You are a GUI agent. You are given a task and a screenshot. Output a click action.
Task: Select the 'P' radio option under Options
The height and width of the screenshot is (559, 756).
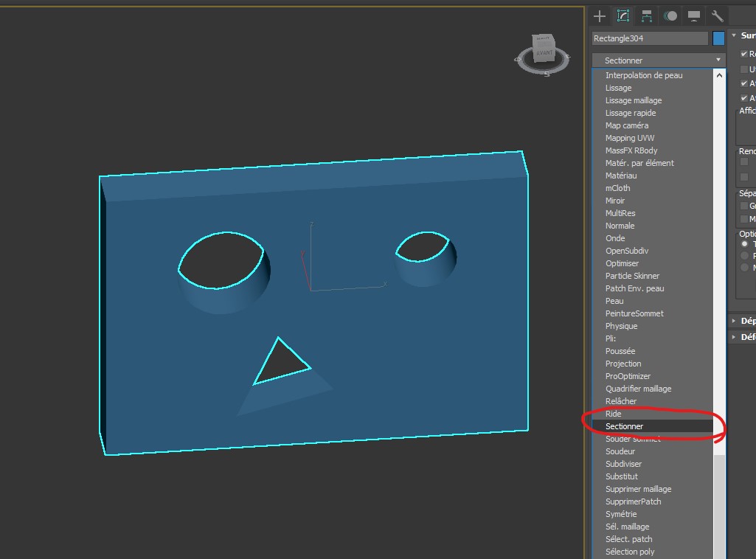pos(745,255)
